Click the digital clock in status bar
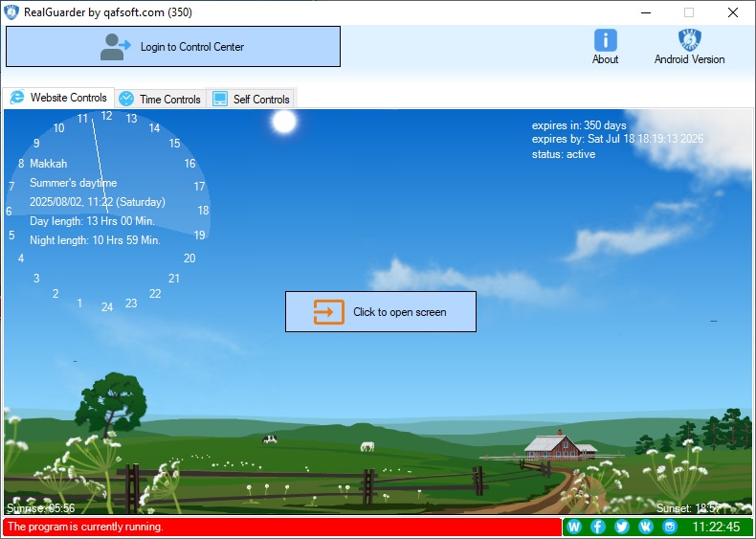The image size is (756, 539). point(716,527)
